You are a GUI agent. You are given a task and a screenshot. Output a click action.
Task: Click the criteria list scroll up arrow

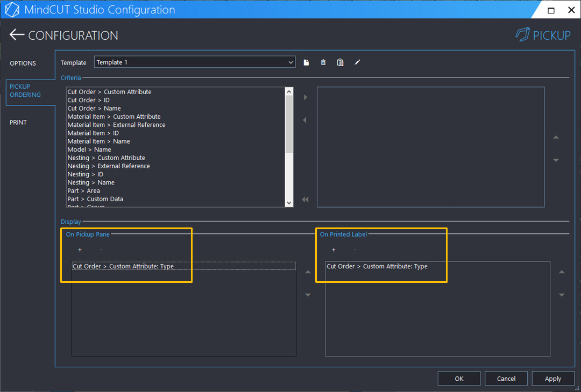pos(289,91)
